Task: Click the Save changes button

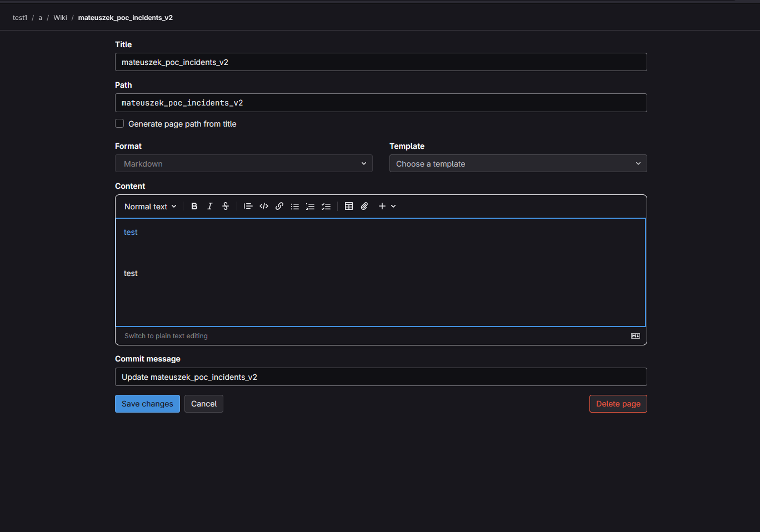Action: 147,404
